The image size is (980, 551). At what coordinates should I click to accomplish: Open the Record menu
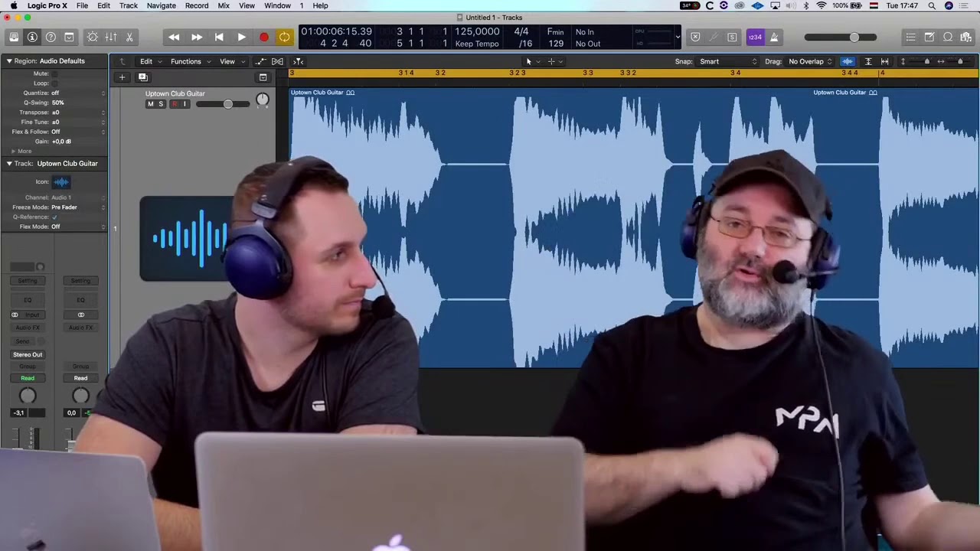coord(196,5)
